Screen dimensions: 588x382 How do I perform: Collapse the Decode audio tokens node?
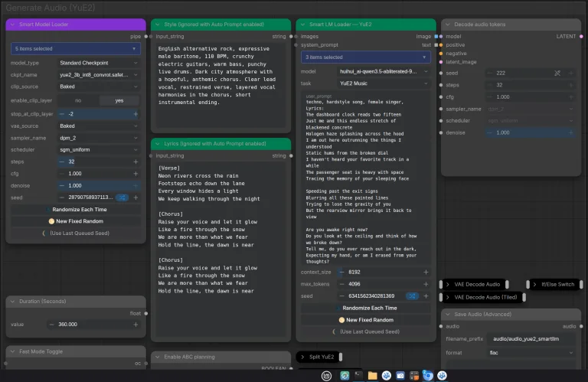pos(448,24)
